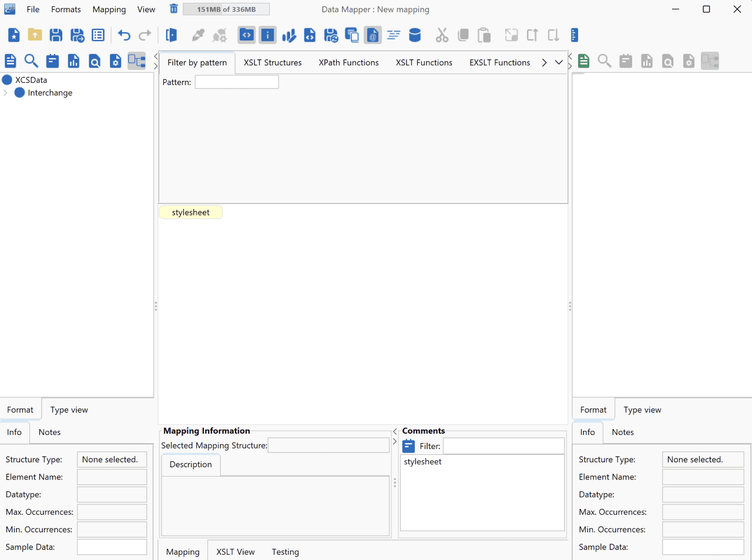Select the Description tab under Mapping Information
The height and width of the screenshot is (560, 752).
pyautogui.click(x=191, y=464)
